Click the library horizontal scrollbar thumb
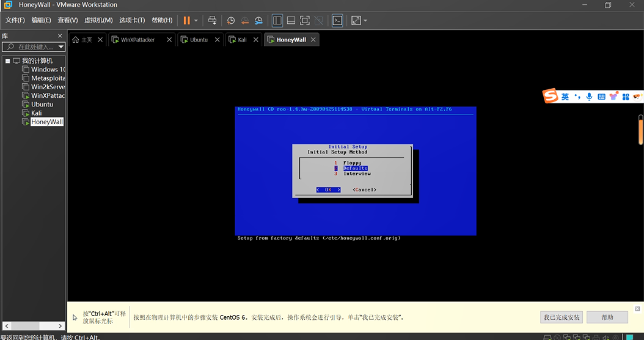Image resolution: width=644 pixels, height=340 pixels. [25, 326]
